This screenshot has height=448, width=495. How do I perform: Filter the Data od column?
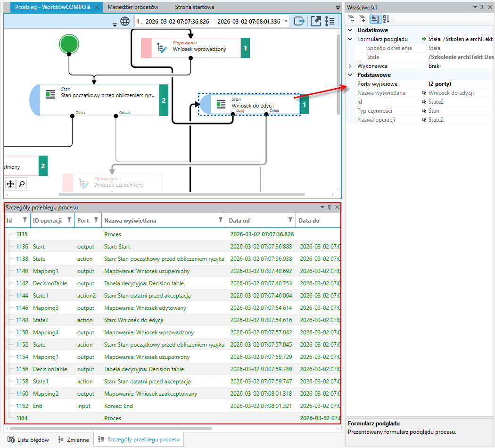tap(290, 220)
